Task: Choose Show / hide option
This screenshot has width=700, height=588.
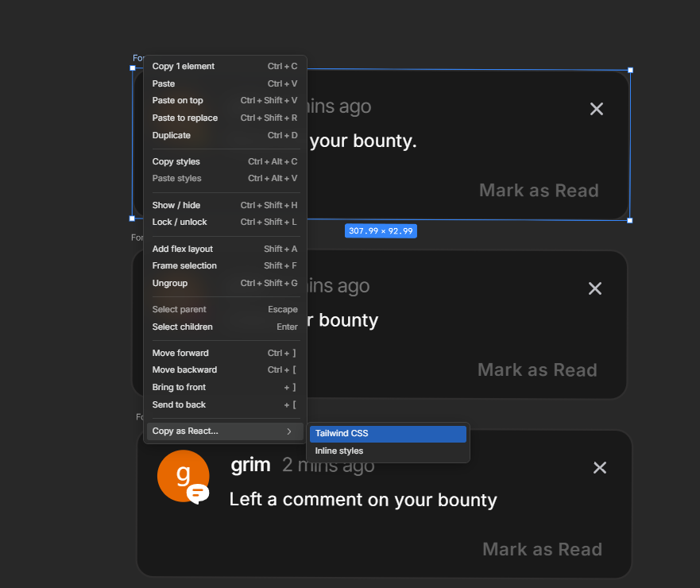Action: 225,205
